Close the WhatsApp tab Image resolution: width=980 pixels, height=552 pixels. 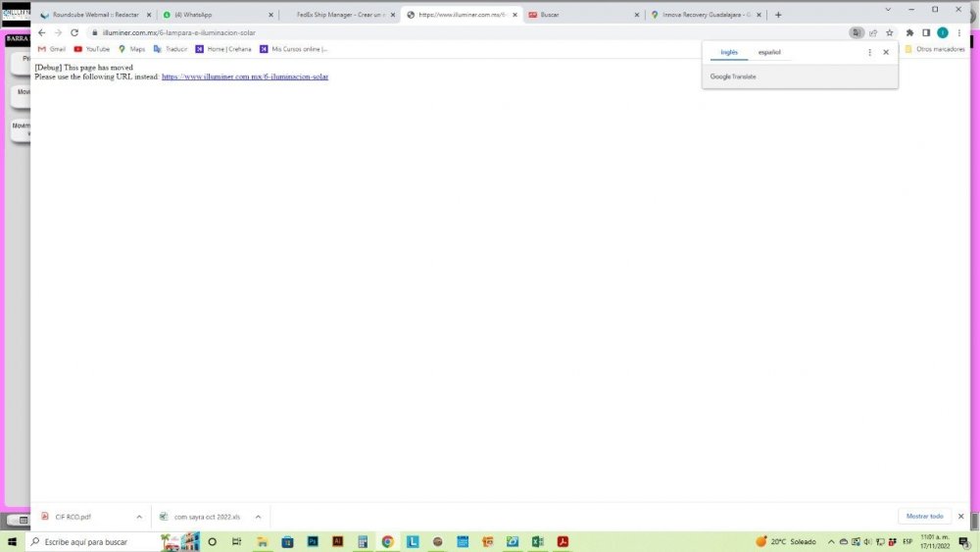click(x=270, y=15)
